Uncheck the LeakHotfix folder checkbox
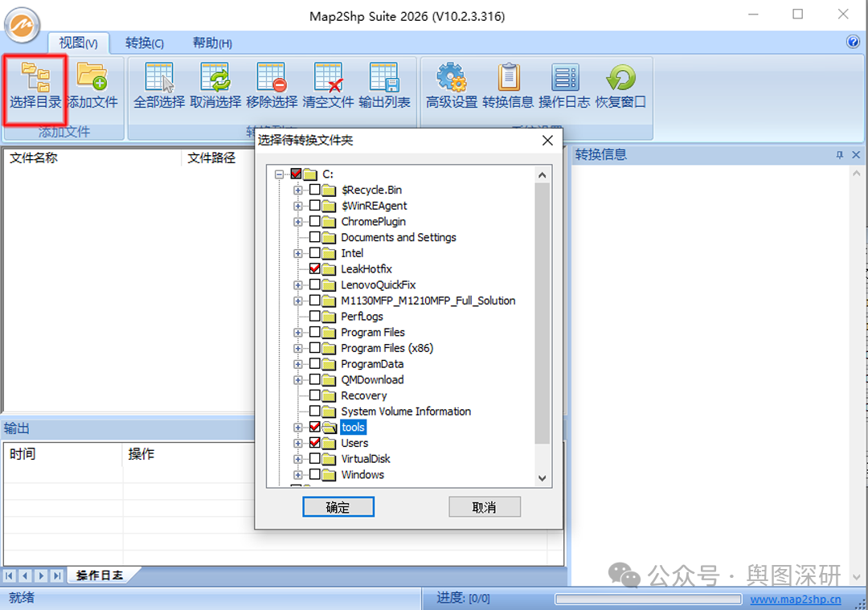This screenshot has width=868, height=610. click(315, 269)
